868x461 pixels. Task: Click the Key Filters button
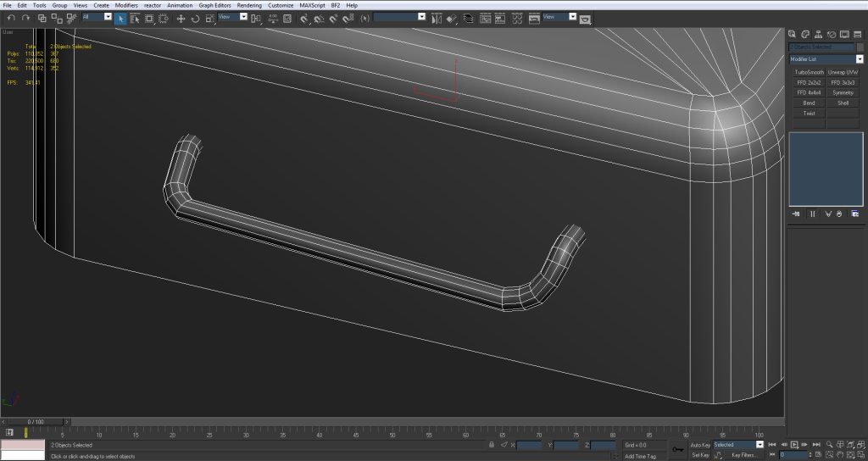743,455
